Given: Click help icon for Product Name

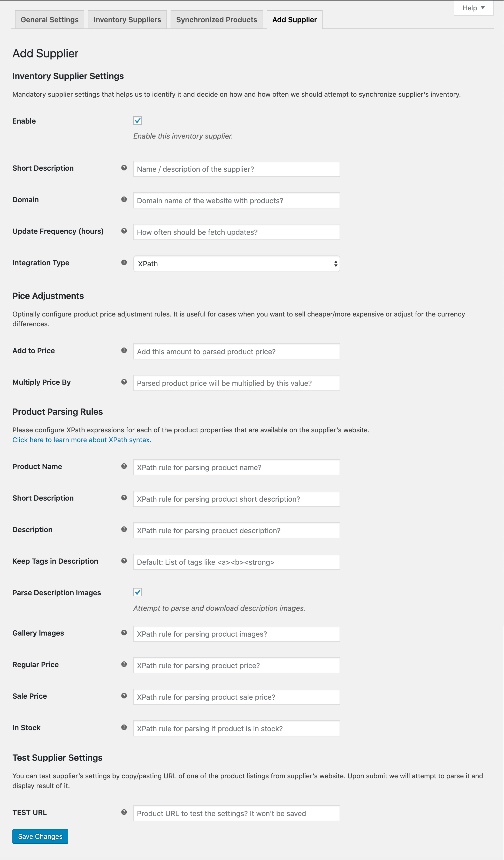Looking at the screenshot, I should tap(124, 466).
